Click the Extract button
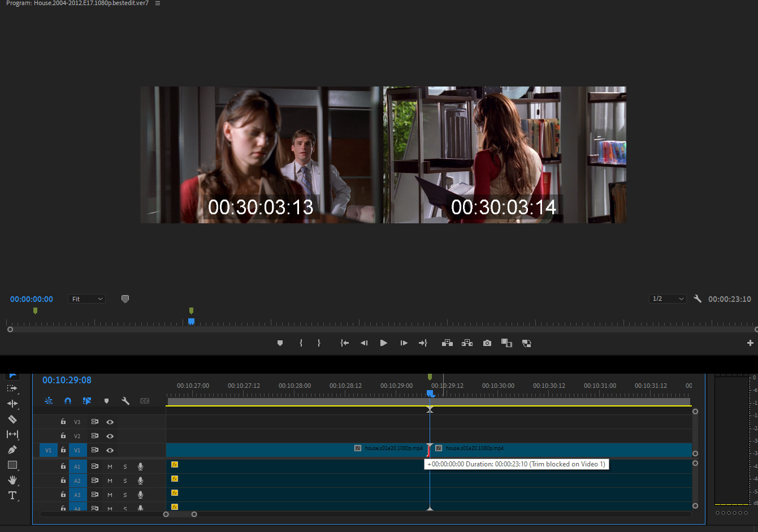 [x=467, y=343]
